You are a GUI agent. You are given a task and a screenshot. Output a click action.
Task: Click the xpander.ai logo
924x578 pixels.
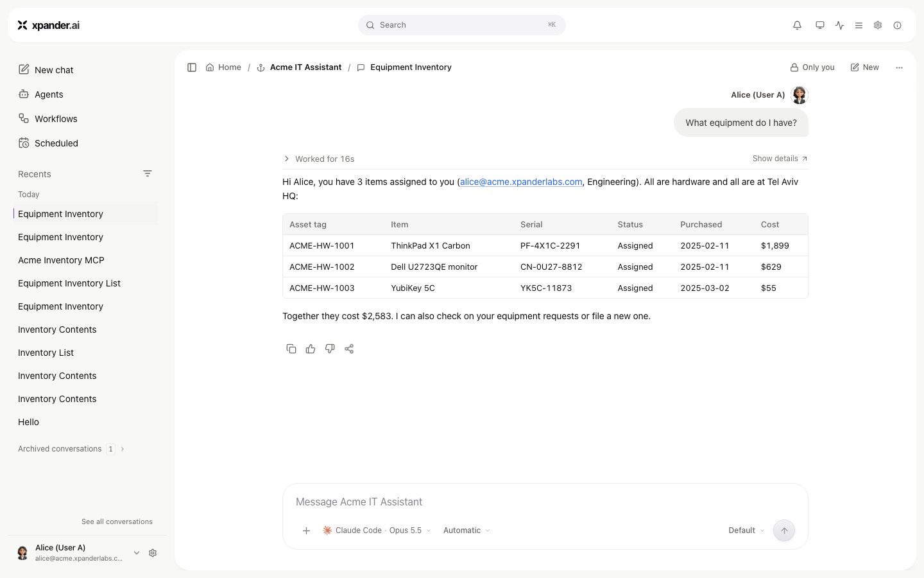(x=49, y=25)
